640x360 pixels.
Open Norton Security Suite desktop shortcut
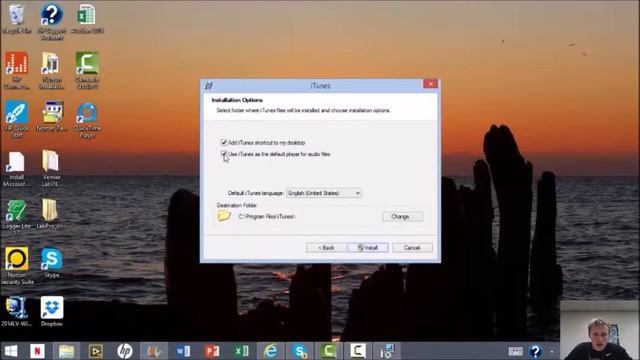(17, 266)
